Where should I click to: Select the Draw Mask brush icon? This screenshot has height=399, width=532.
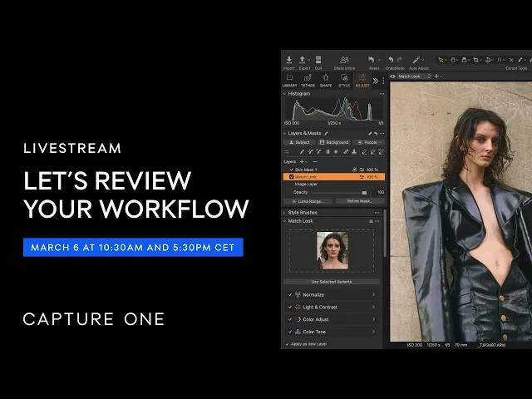(302, 152)
